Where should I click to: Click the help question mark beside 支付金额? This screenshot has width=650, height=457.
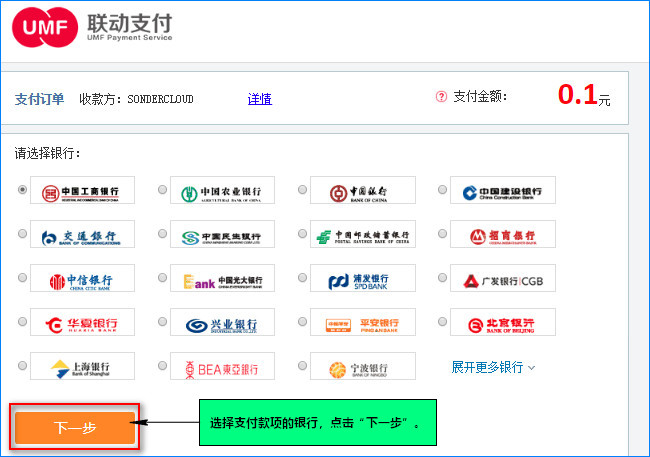(441, 97)
